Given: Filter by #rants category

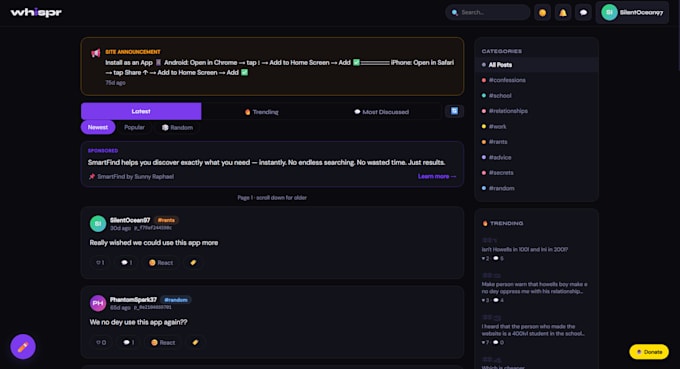Looking at the screenshot, I should [536, 142].
